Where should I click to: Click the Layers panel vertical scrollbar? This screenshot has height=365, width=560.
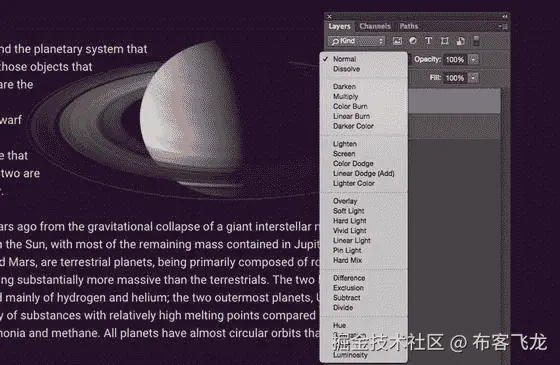tap(504, 225)
